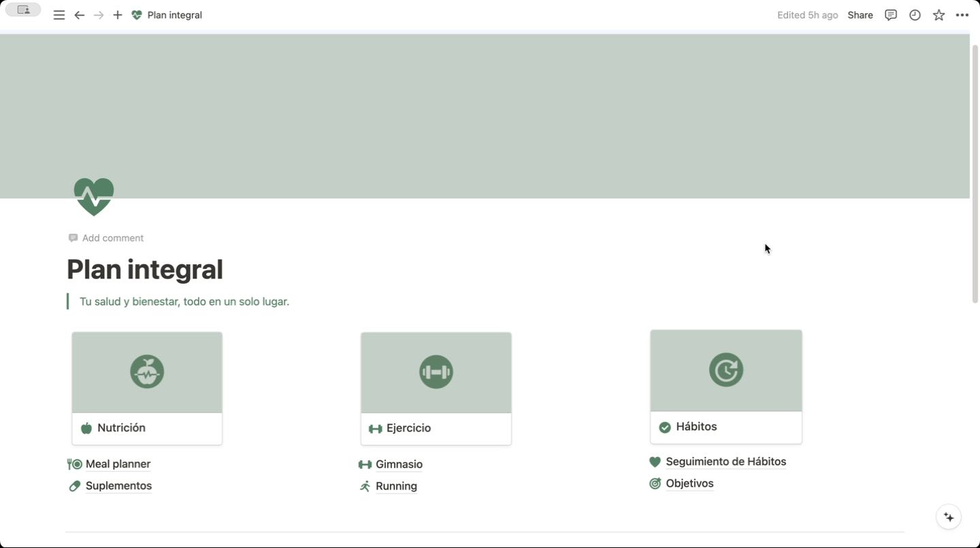Viewport: 980px width, 548px height.
Task: Favorite this page with the star
Action: coord(938,15)
